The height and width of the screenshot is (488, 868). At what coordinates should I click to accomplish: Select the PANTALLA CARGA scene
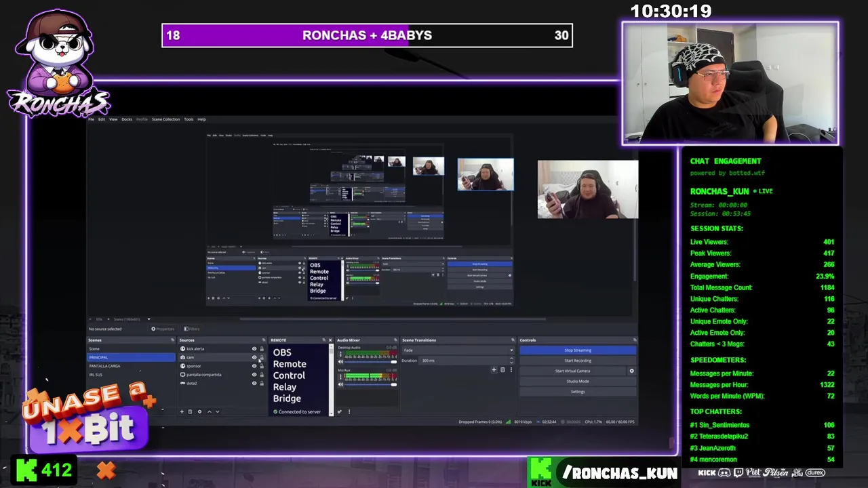coord(132,366)
